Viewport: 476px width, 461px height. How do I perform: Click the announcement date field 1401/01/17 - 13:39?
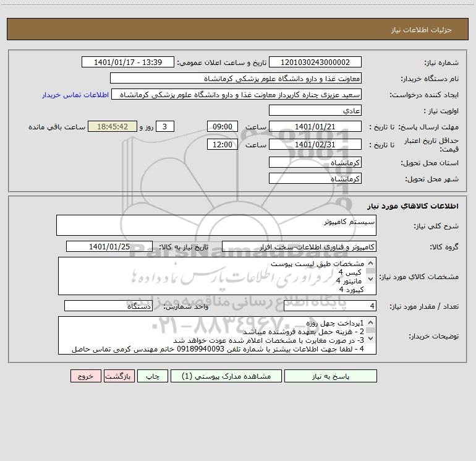[x=128, y=62]
